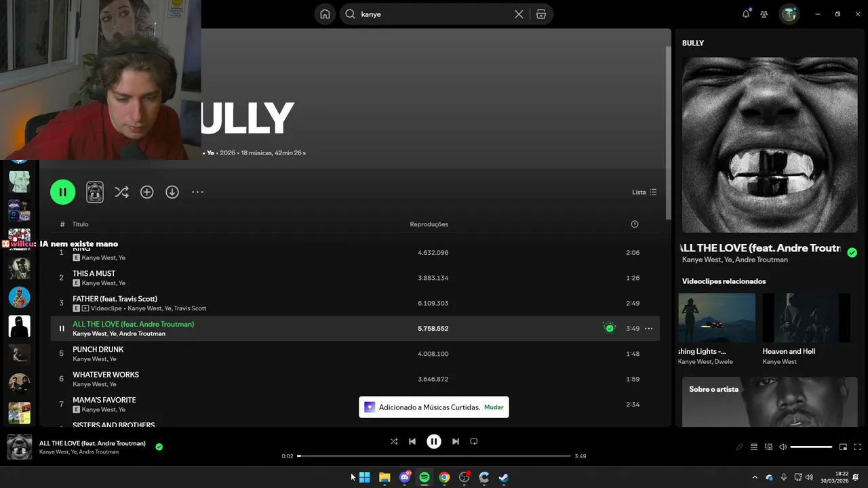Screen dimensions: 868x488
Task: Open the playlist with the ninja avatar in sidebar
Action: (x=19, y=327)
